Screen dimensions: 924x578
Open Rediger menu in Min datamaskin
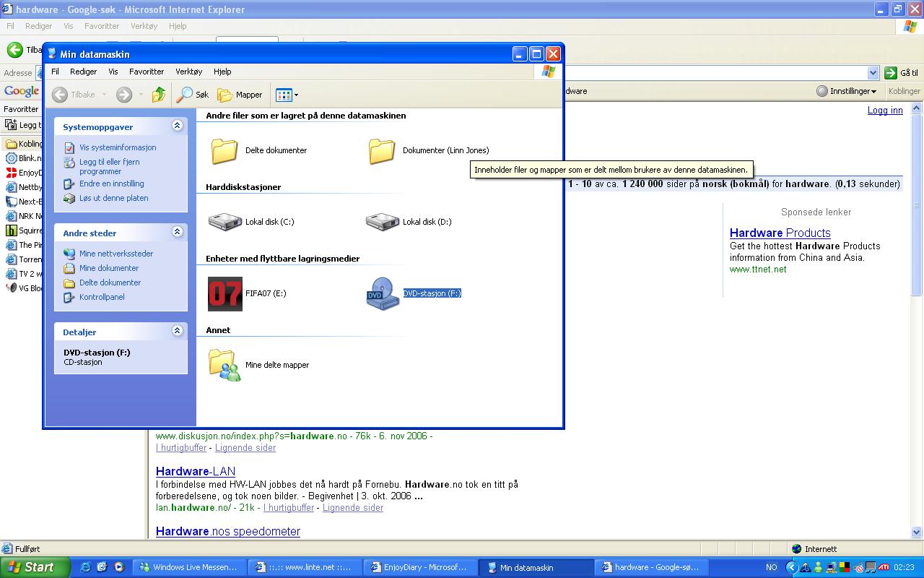[84, 72]
